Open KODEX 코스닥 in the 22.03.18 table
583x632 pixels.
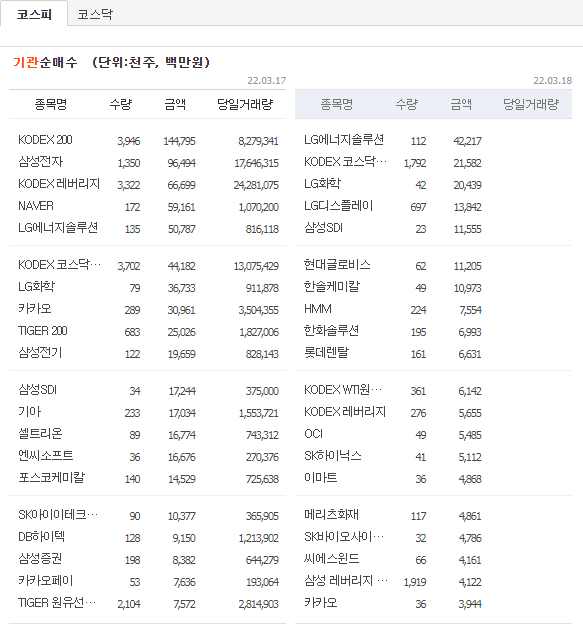[345, 162]
